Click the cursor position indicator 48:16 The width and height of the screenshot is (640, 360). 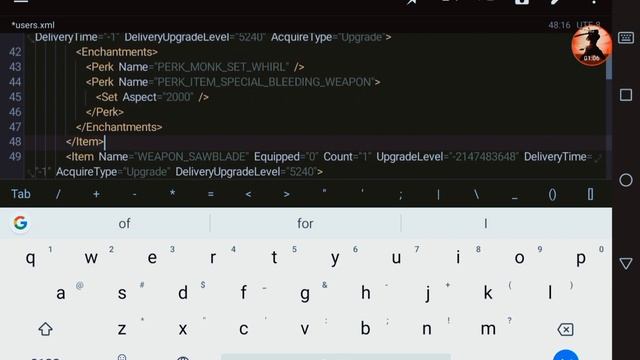[x=559, y=25]
